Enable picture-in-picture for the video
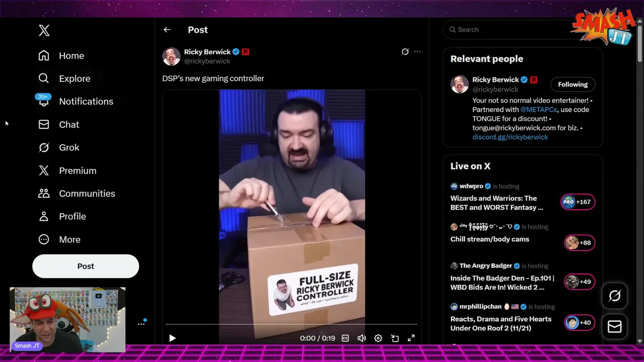 [x=395, y=338]
